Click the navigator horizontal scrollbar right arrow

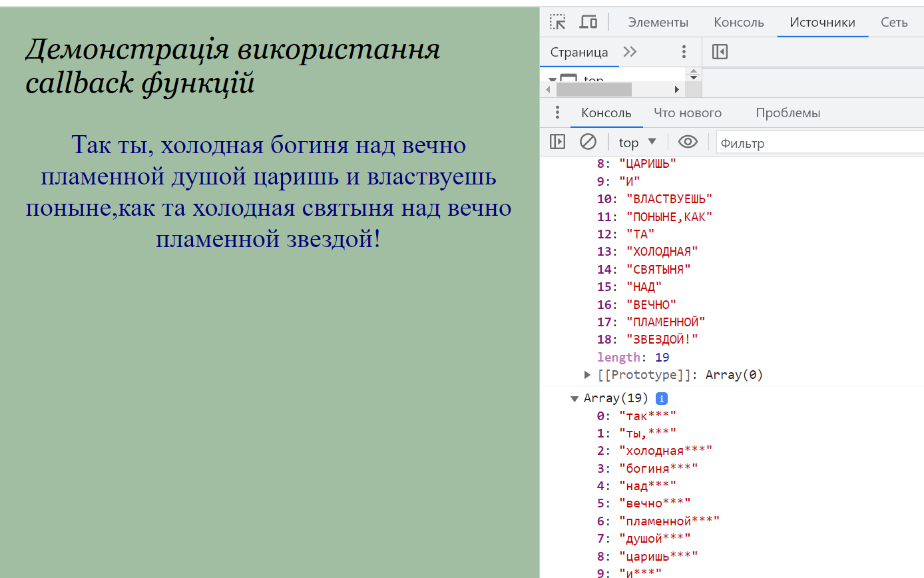677,89
